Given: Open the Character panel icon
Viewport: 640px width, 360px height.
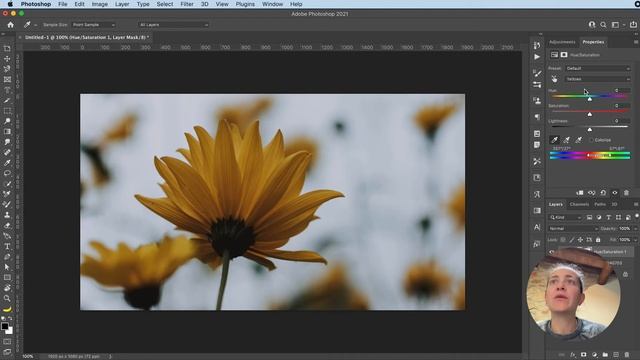Looking at the screenshot, I should (x=537, y=227).
